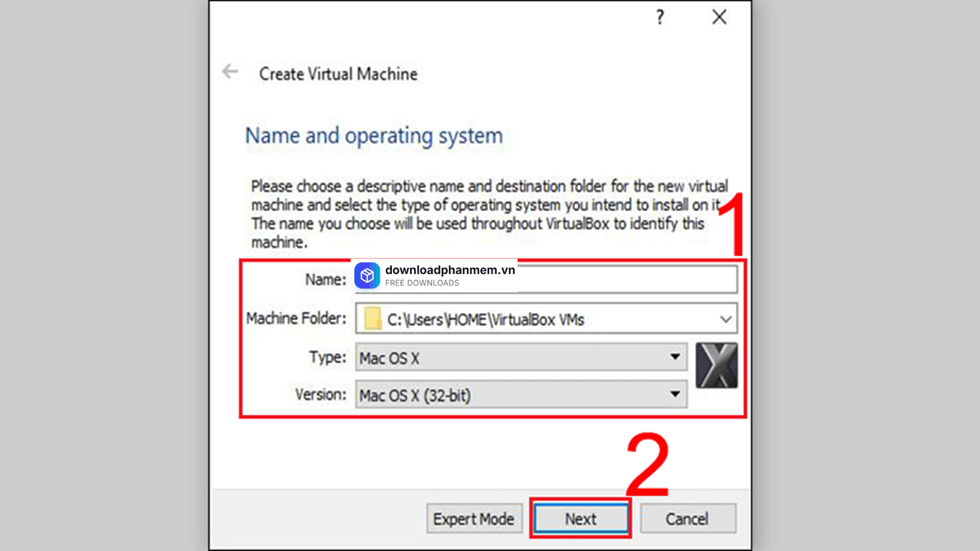This screenshot has height=551, width=980.
Task: Cancel the virtual machine creation
Action: pos(687,519)
